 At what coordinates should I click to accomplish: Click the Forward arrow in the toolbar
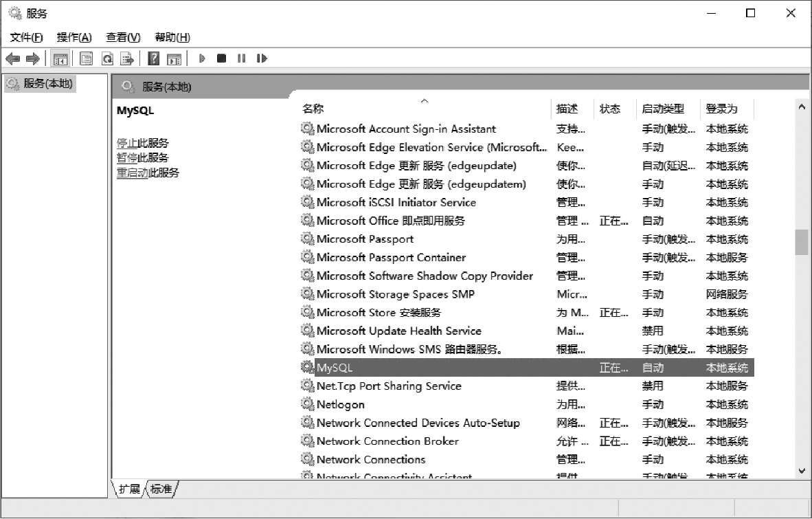click(32, 58)
